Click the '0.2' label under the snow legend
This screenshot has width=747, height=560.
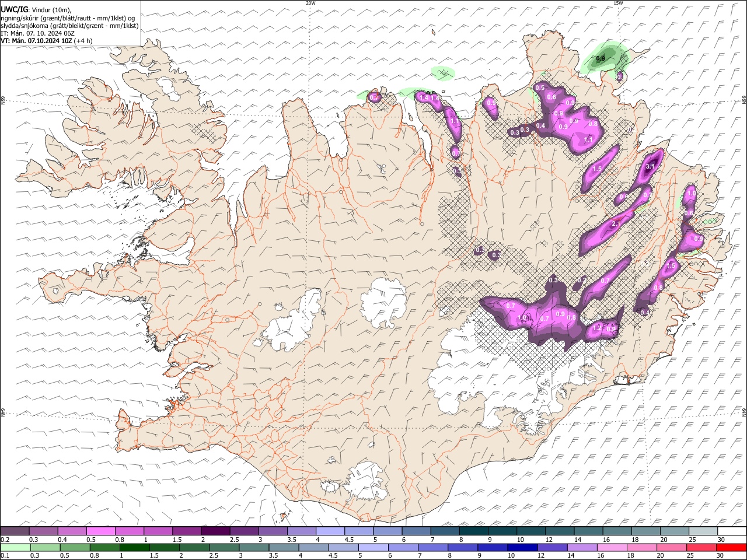click(5, 540)
